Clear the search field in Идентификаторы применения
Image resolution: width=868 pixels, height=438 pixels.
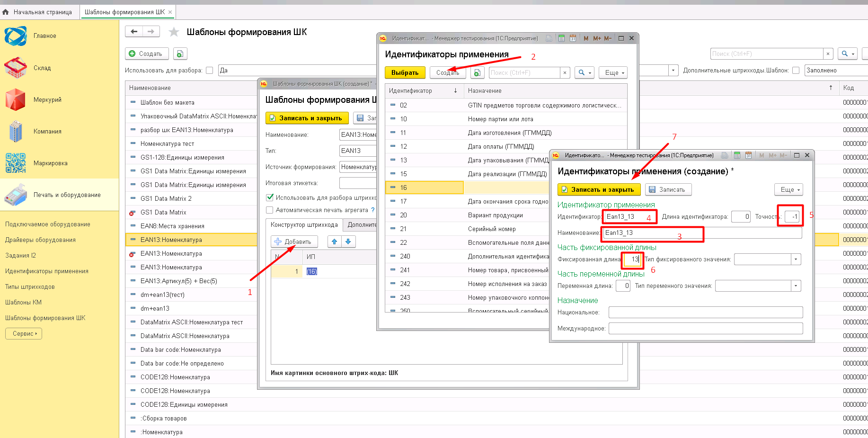tap(565, 72)
